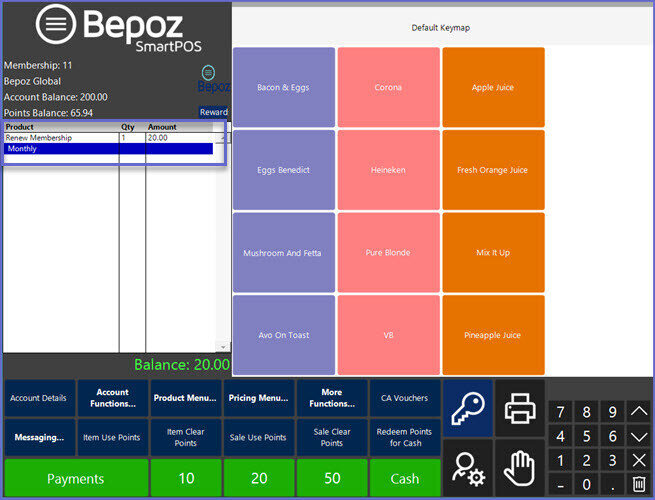This screenshot has width=655, height=500.
Task: Open the Account Functions menu
Action: click(x=113, y=398)
